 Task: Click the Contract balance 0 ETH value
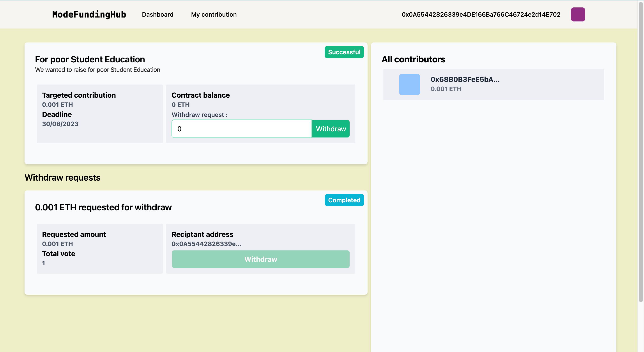coord(180,105)
